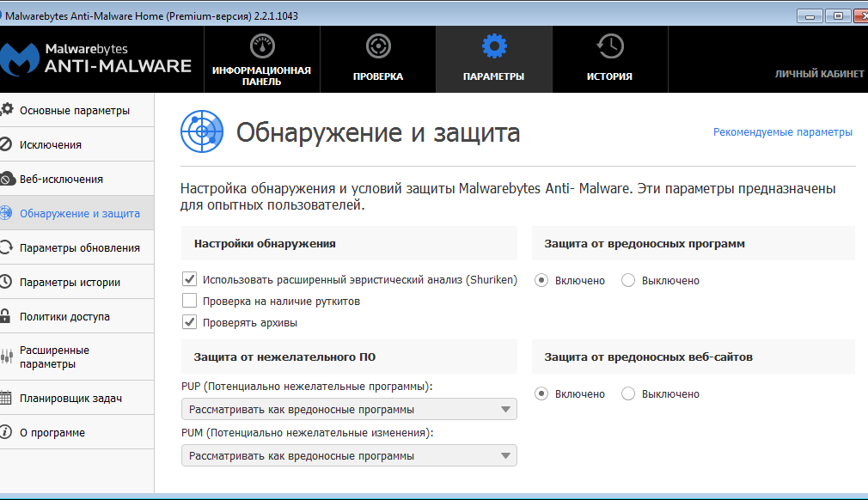Click the cloud icon beside Веб-исключения
868x500 pixels.
(x=7, y=179)
